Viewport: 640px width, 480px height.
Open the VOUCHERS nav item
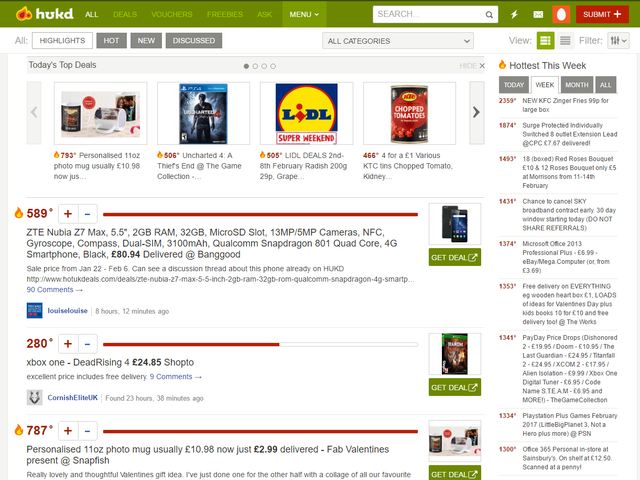pyautogui.click(x=172, y=14)
